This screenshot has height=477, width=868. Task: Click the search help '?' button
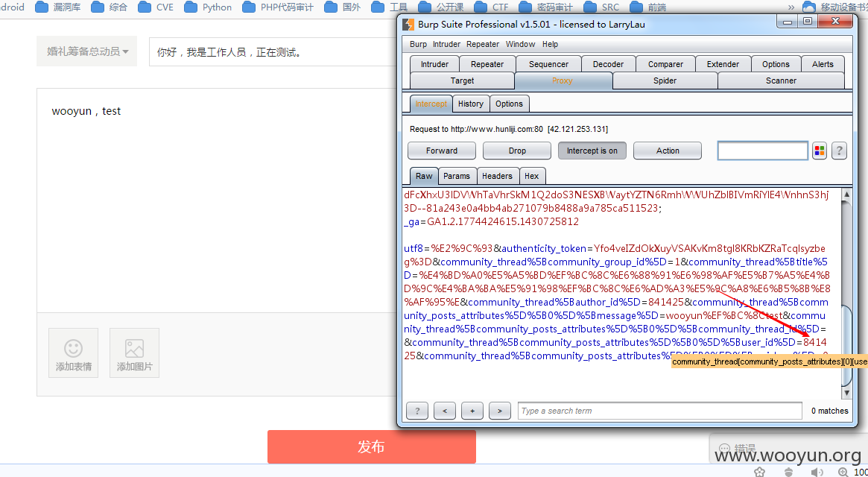417,411
